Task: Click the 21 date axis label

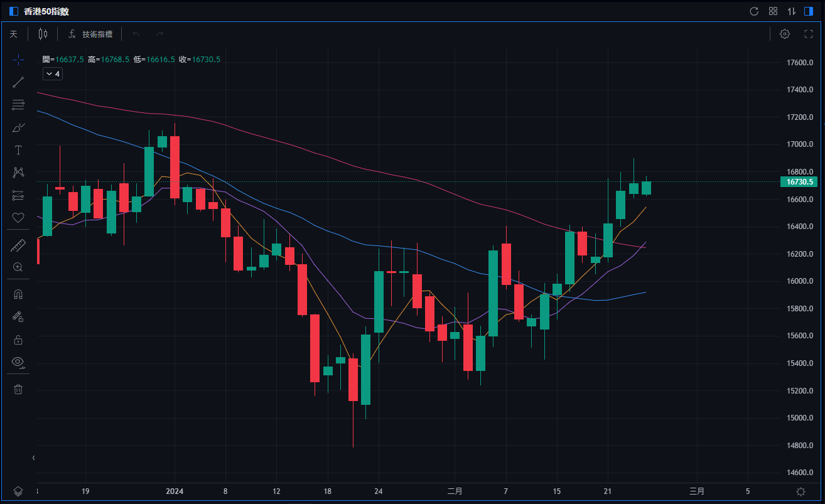Action: coord(607,491)
